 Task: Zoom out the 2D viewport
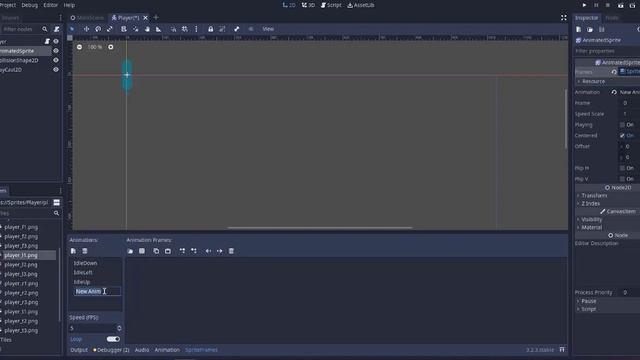point(79,47)
